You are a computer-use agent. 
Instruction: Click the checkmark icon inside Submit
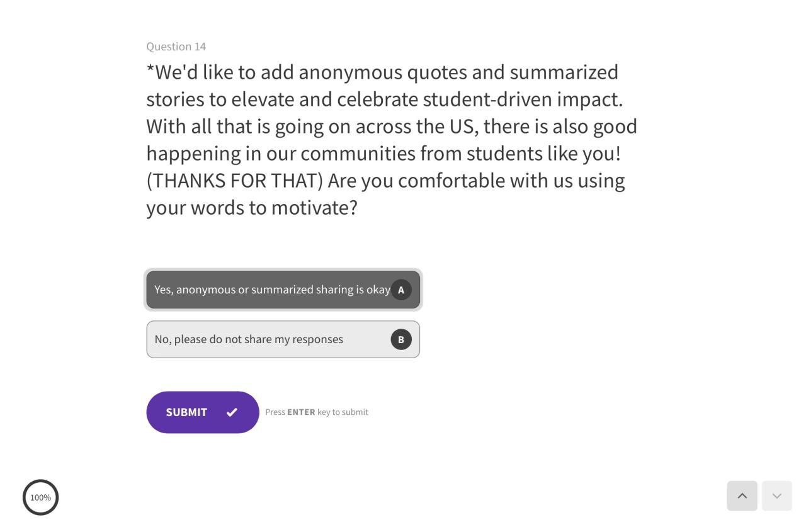[x=232, y=412]
